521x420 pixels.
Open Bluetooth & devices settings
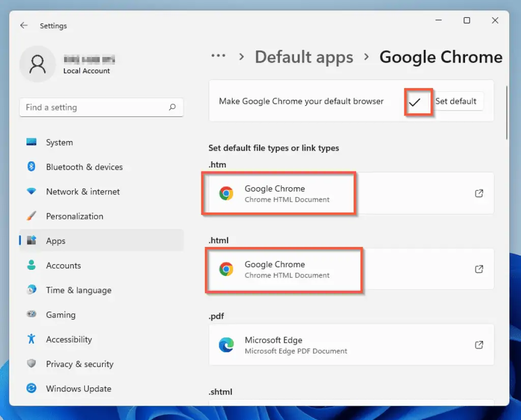coord(102,167)
